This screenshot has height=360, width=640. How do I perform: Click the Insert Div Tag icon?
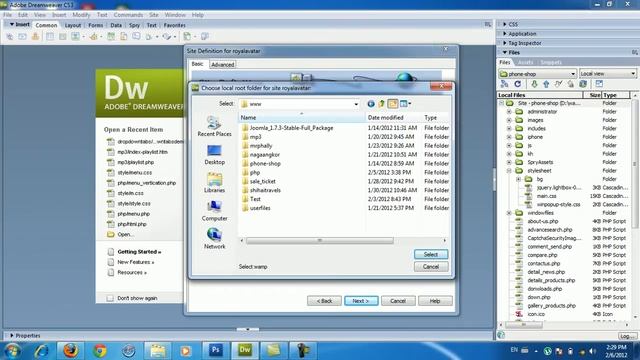click(62, 37)
